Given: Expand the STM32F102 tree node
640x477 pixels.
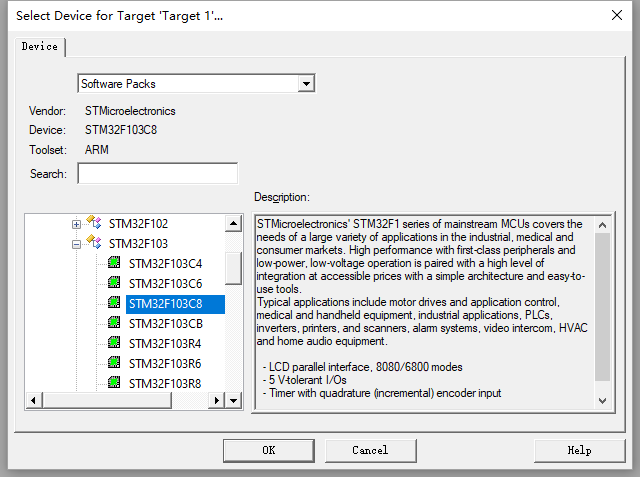Looking at the screenshot, I should tap(76, 224).
